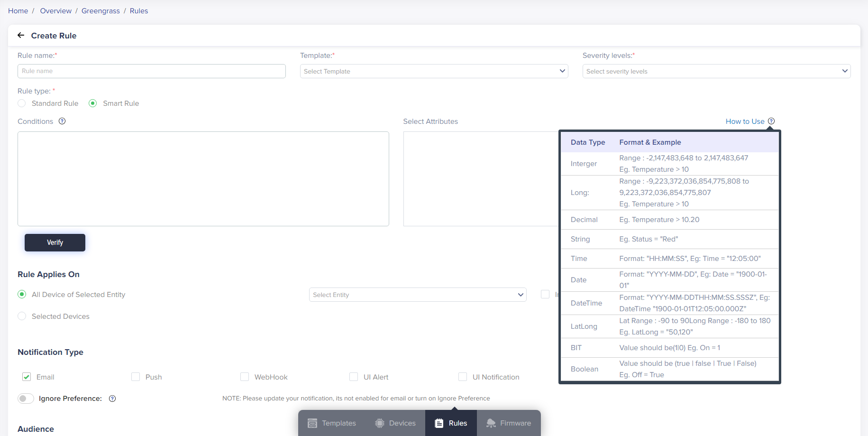Select the Standard Rule radio button
Image resolution: width=868 pixels, height=436 pixels.
click(21, 103)
